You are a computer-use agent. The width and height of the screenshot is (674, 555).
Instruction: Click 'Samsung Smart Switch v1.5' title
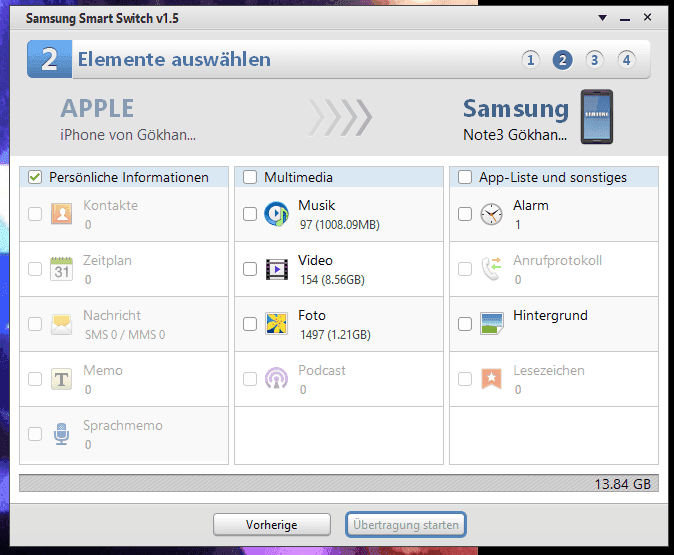point(102,18)
